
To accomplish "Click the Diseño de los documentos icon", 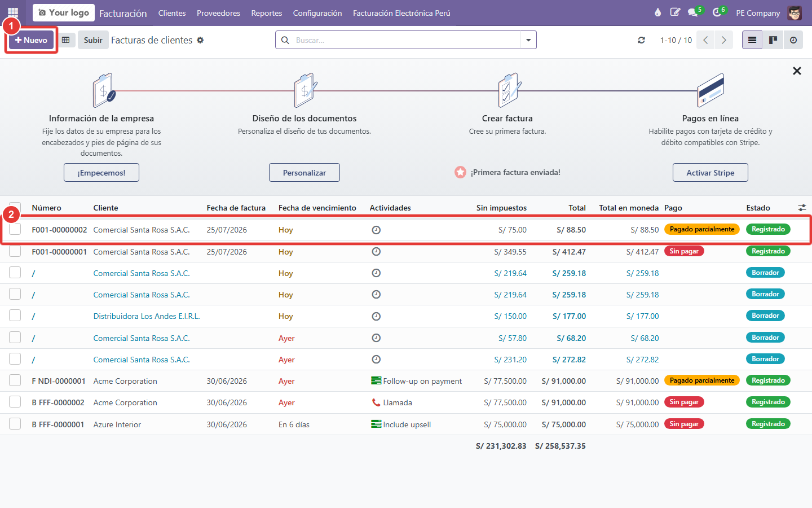I will click(305, 90).
